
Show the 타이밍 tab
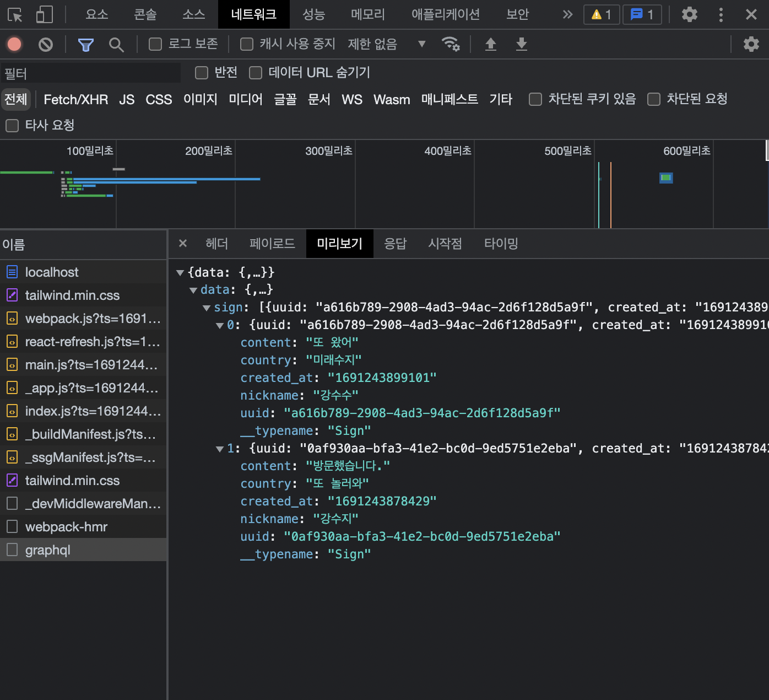click(501, 244)
